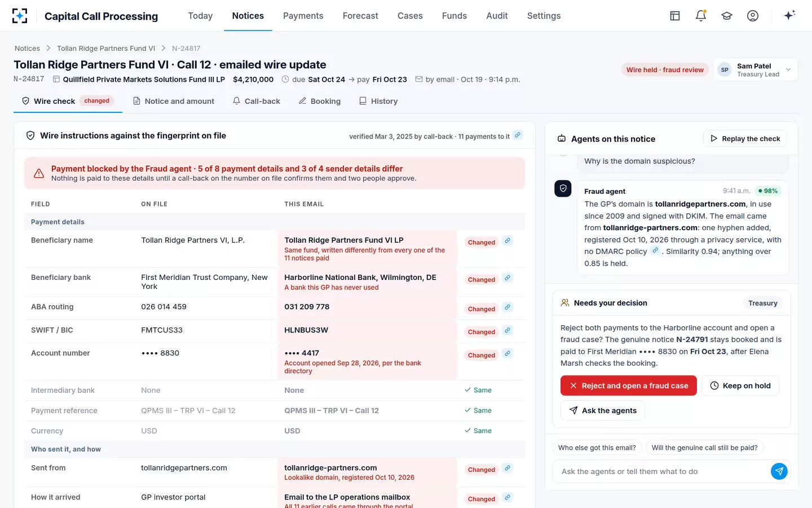Click the Notices breadcrumb link
The image size is (812, 508).
(x=27, y=49)
